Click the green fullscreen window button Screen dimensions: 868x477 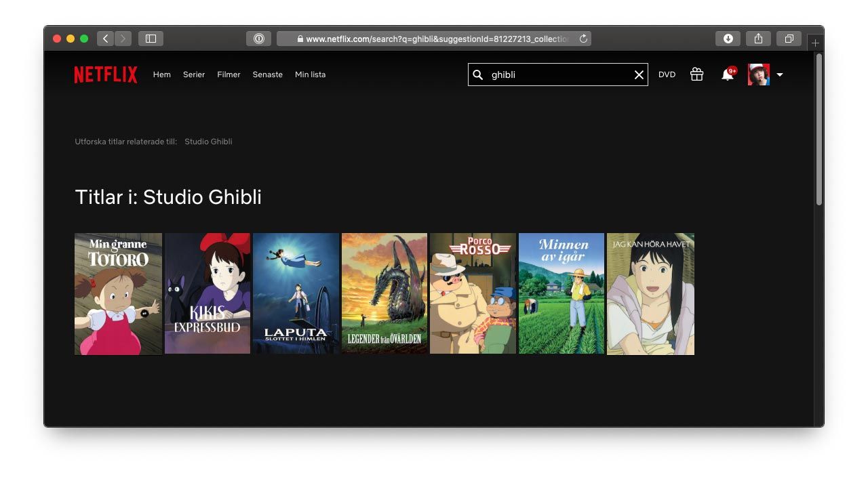pos(84,39)
